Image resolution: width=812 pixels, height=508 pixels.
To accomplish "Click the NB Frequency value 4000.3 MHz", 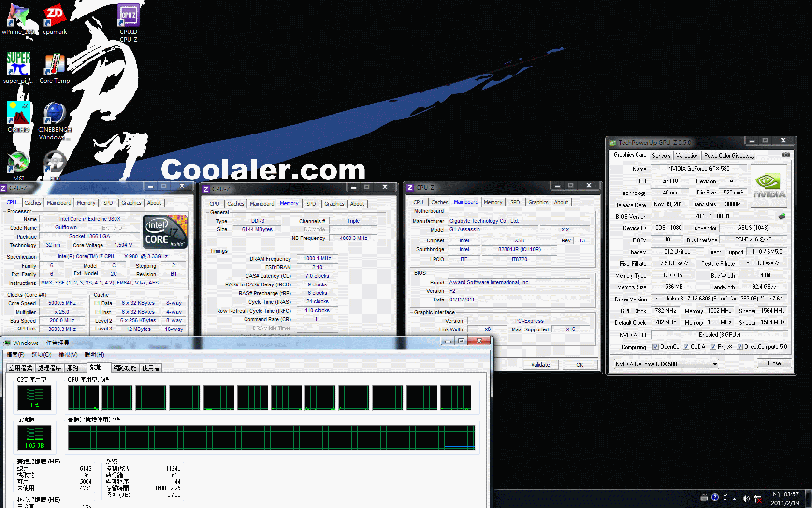I will click(x=353, y=238).
